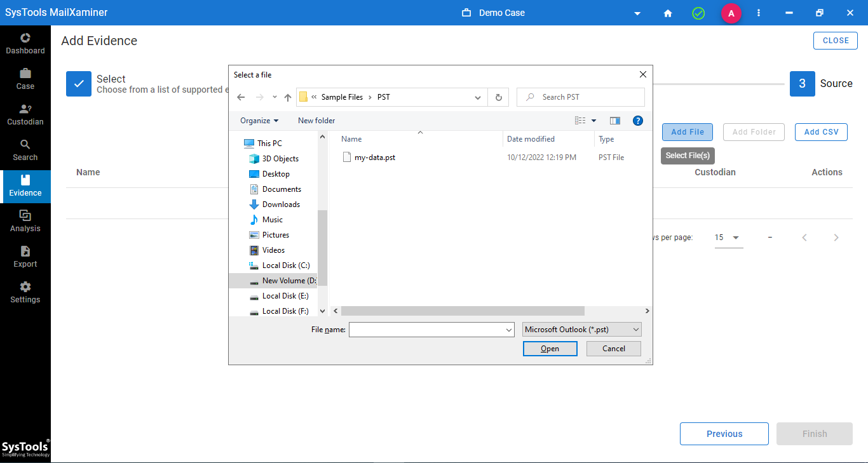Open the user avatar A menu
This screenshot has height=463, width=868.
pyautogui.click(x=731, y=13)
